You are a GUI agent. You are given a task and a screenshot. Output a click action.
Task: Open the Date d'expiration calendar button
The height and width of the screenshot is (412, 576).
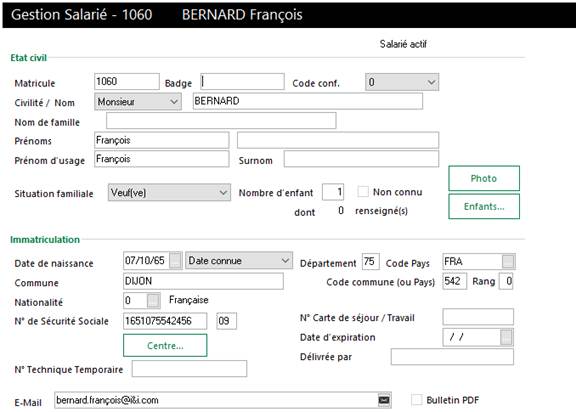pos(506,337)
